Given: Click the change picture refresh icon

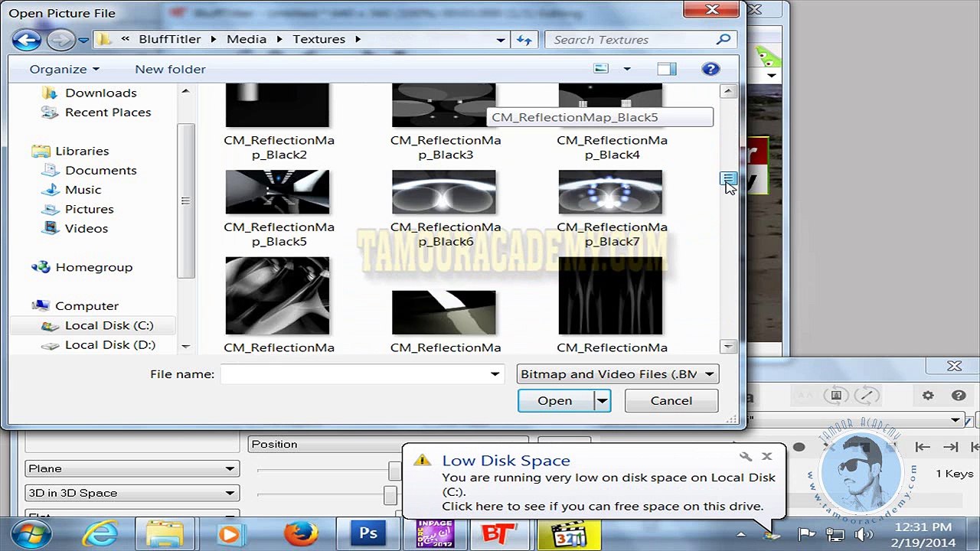Looking at the screenshot, I should 837,396.
